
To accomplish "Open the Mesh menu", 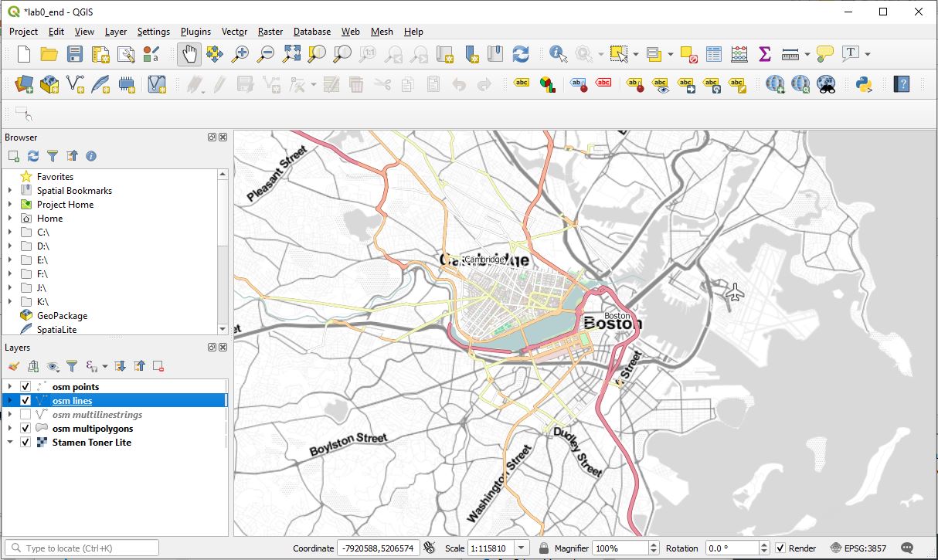I will pos(382,32).
